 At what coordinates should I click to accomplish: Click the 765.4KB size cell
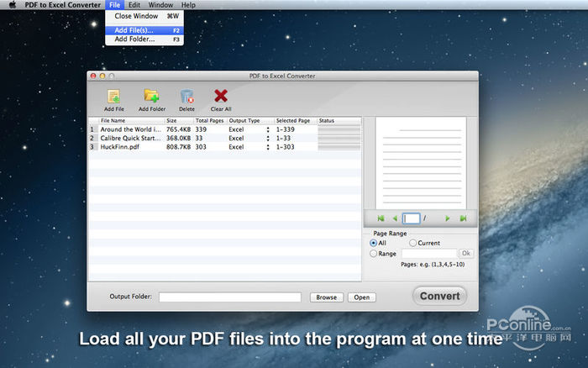pos(178,129)
